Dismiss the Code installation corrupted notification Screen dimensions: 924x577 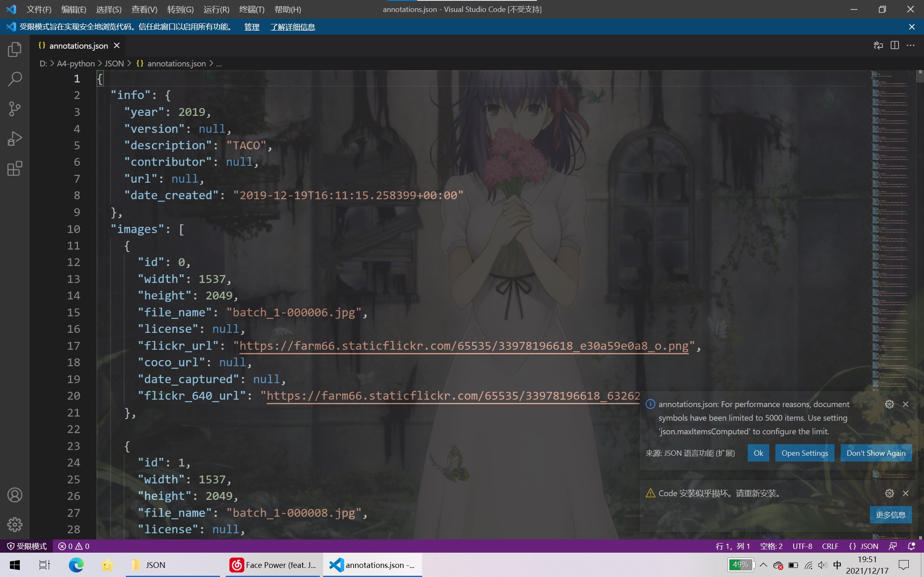[905, 493]
